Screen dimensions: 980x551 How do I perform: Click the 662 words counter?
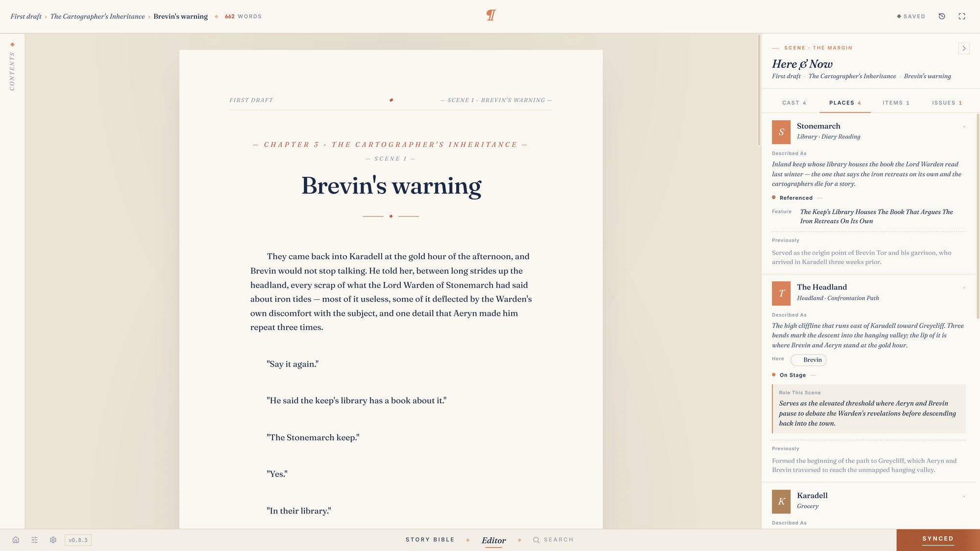pyautogui.click(x=243, y=16)
